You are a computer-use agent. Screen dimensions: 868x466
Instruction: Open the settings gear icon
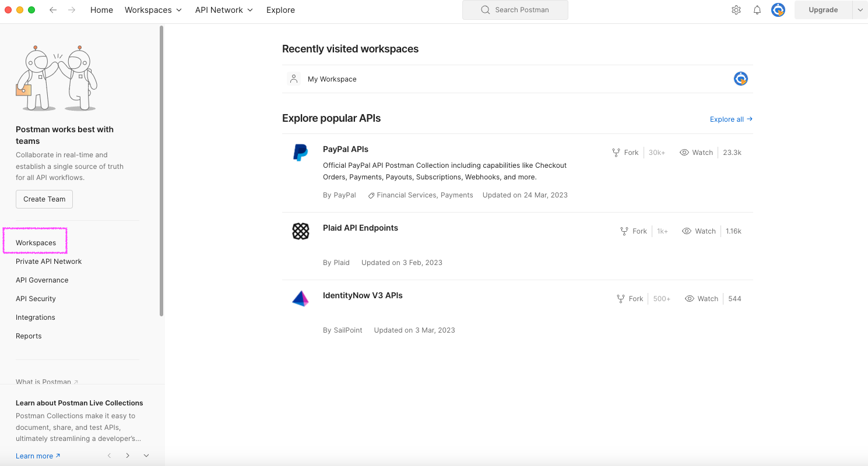click(736, 10)
